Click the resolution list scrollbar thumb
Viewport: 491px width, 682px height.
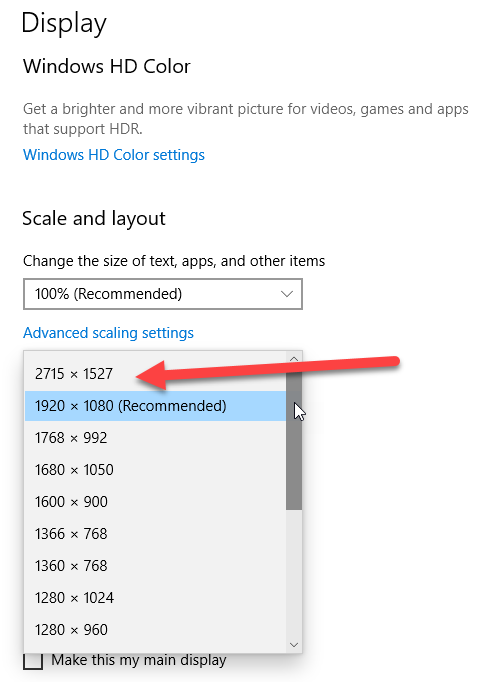tap(294, 438)
